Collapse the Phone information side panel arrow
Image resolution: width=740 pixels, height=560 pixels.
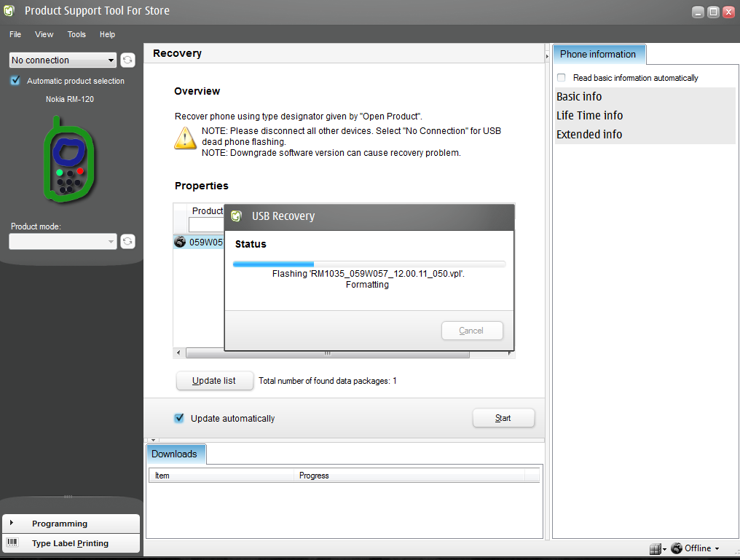[547, 56]
